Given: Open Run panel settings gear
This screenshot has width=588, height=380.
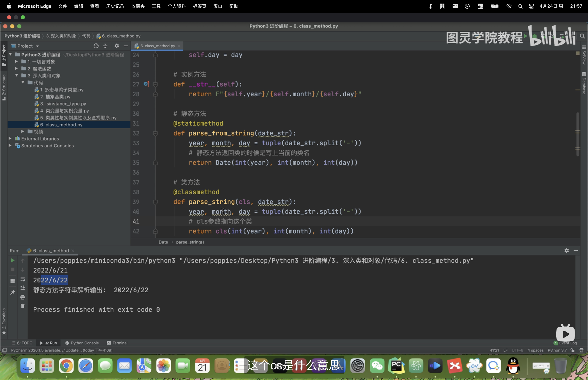Looking at the screenshot, I should pos(567,250).
